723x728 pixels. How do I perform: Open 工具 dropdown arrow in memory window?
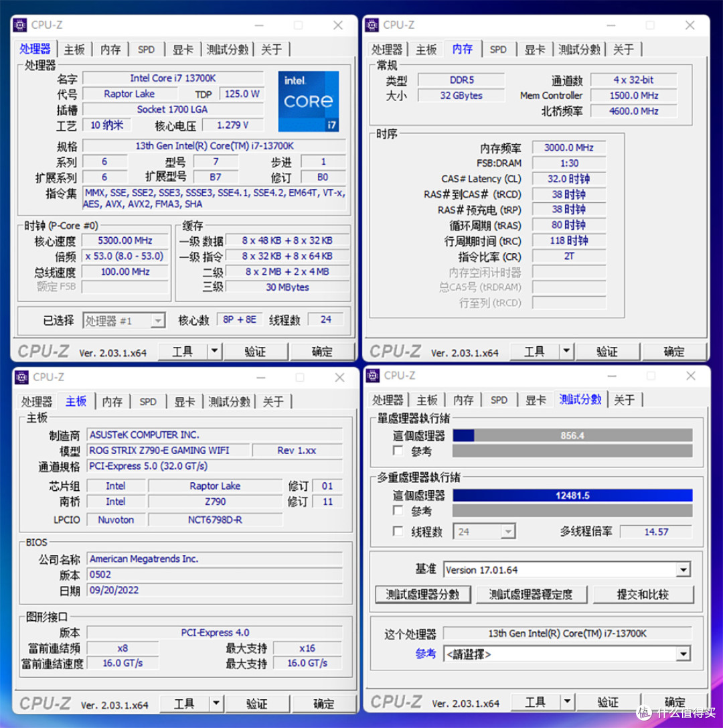[x=566, y=351]
